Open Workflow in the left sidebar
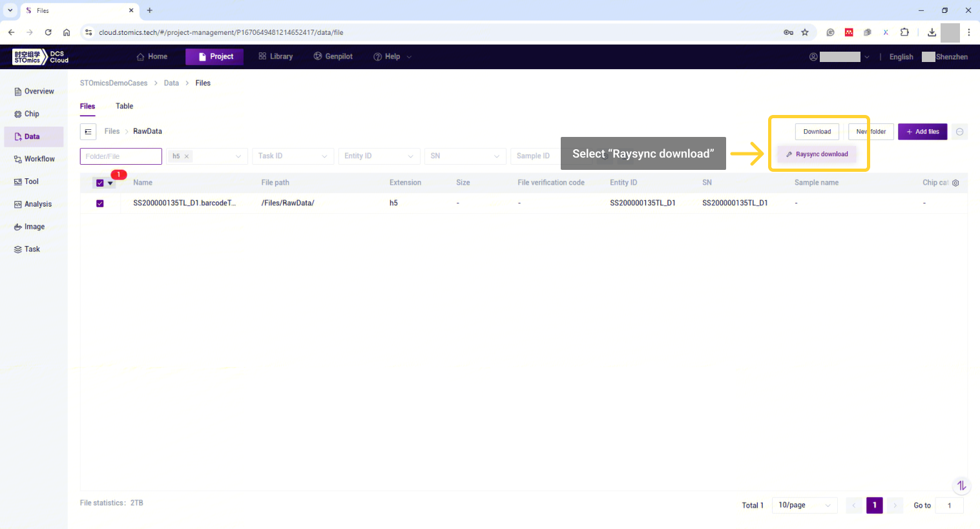Image resolution: width=980 pixels, height=529 pixels. pyautogui.click(x=39, y=159)
